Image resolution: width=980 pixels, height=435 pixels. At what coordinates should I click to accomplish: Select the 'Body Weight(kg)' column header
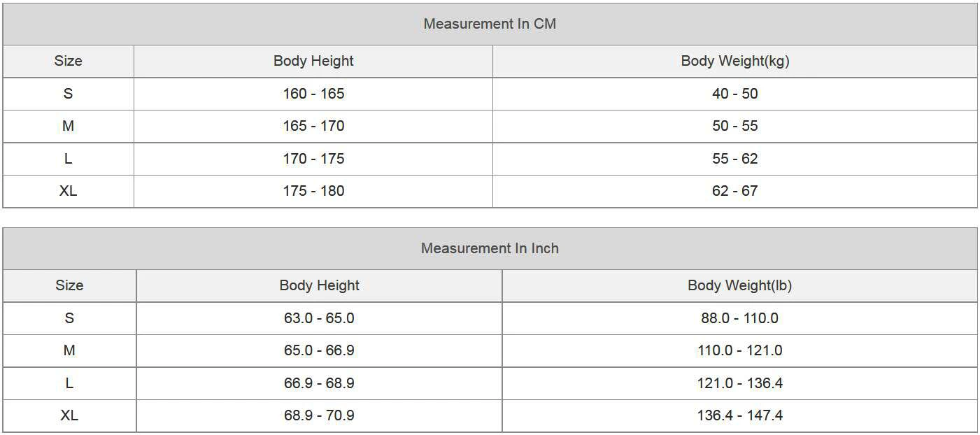[x=734, y=61]
